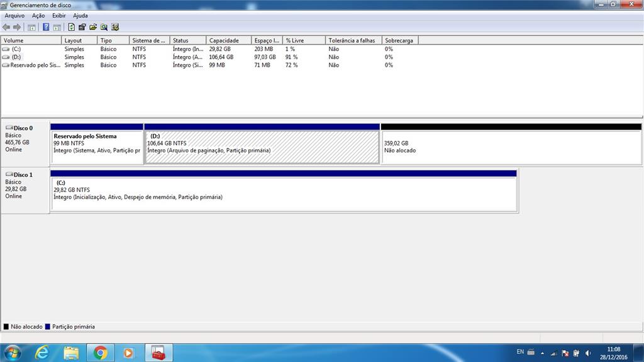Click the 97,03 GB free space cell

click(x=265, y=57)
